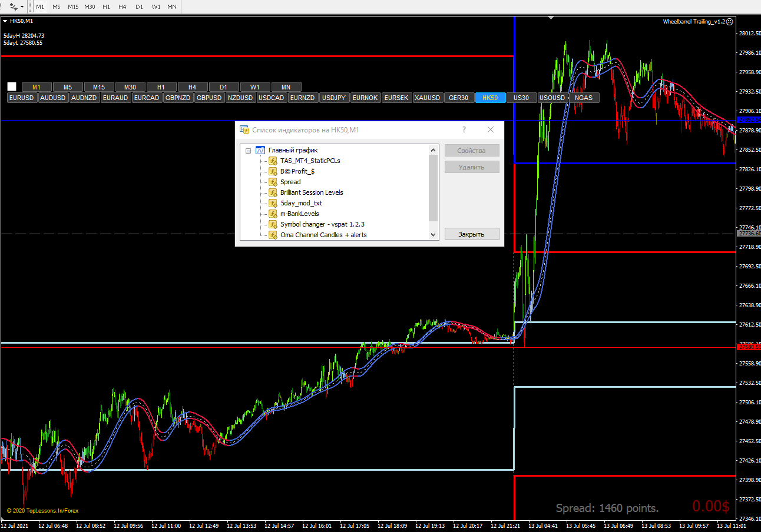Select D1 timeframe in top toolbar
This screenshot has width=761, height=532.
[139, 6]
